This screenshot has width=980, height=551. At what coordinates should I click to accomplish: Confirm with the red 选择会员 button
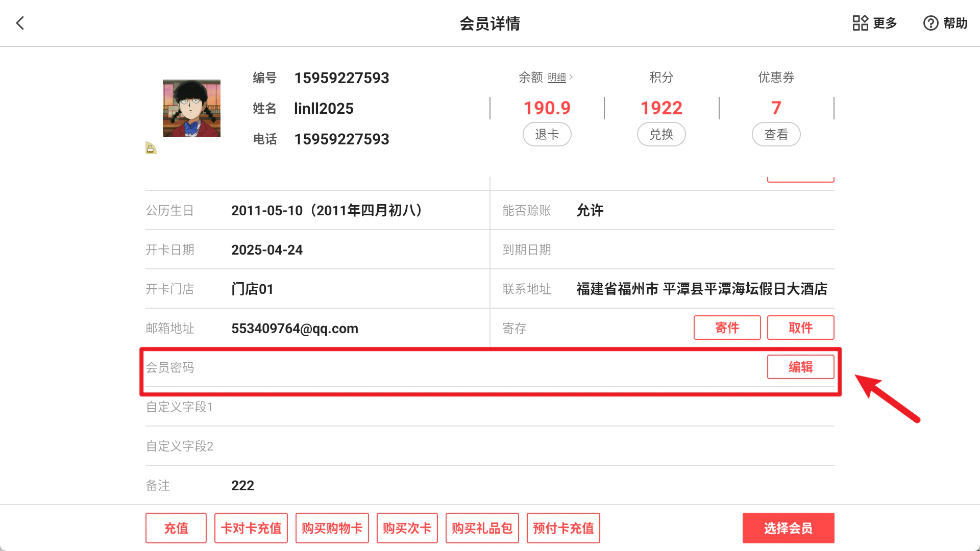click(789, 528)
